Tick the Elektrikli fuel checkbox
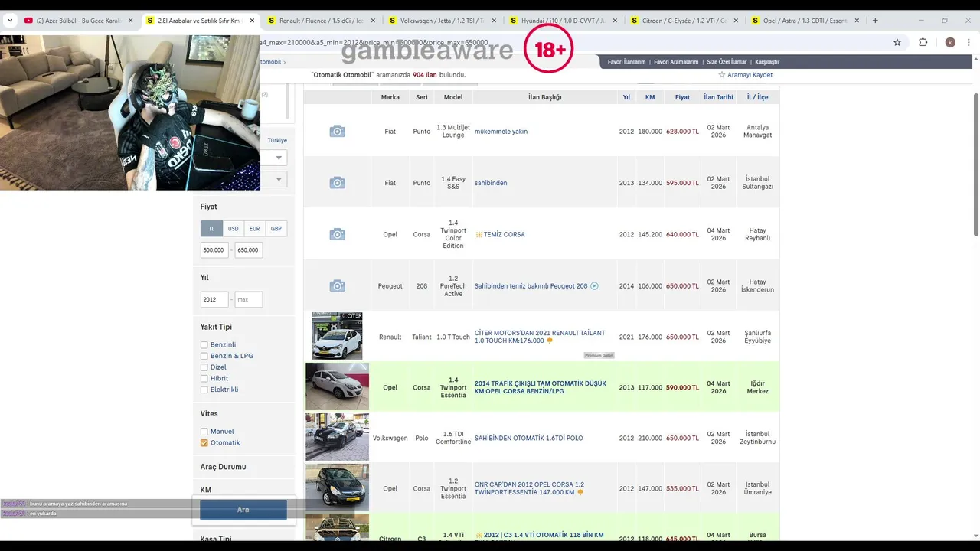The image size is (980, 551). point(204,390)
